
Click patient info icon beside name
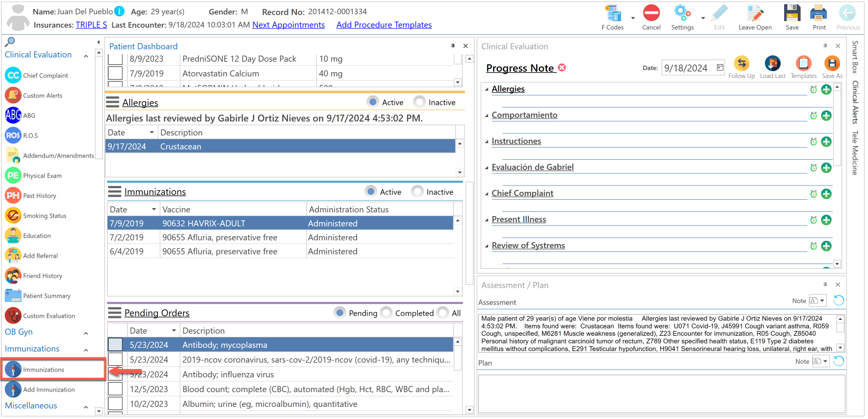(x=120, y=11)
